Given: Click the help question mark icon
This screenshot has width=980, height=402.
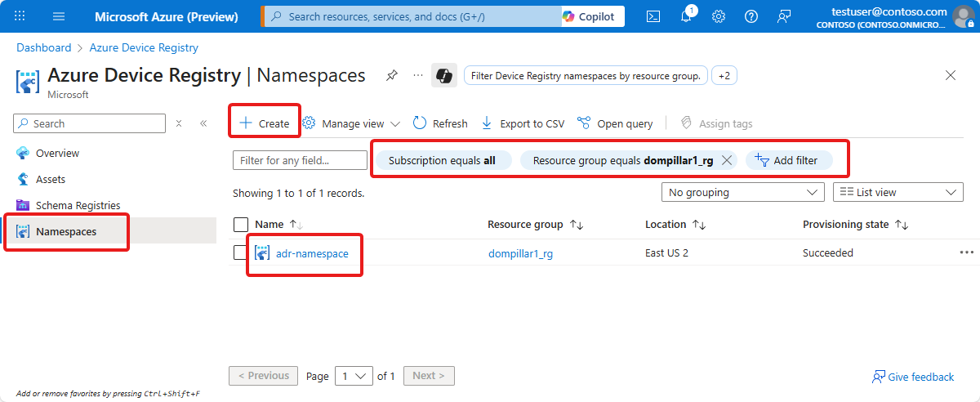Looking at the screenshot, I should coord(751,16).
